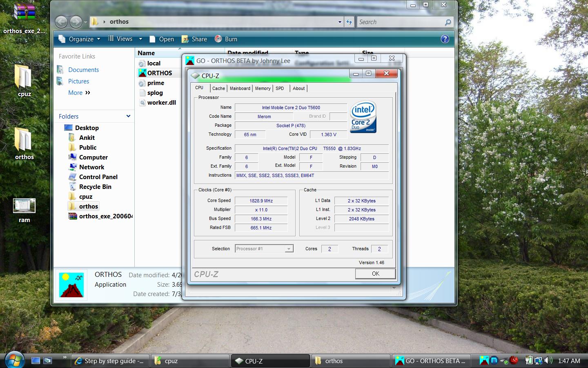The height and width of the screenshot is (368, 588).
Task: Click the ORTHOS thumbnail in the details pane
Action: 71,285
